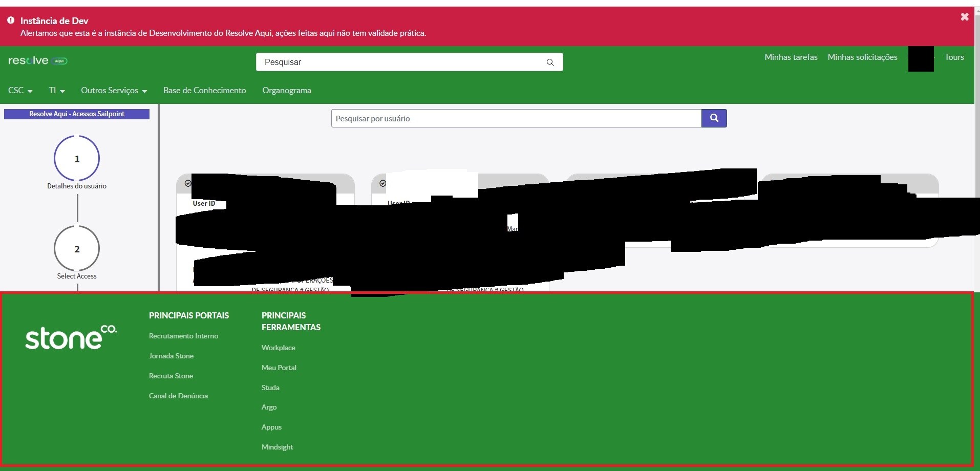This screenshot has height=471, width=980.
Task: Click the magnifier button beside Pesquisar por usuário
Action: coord(714,118)
